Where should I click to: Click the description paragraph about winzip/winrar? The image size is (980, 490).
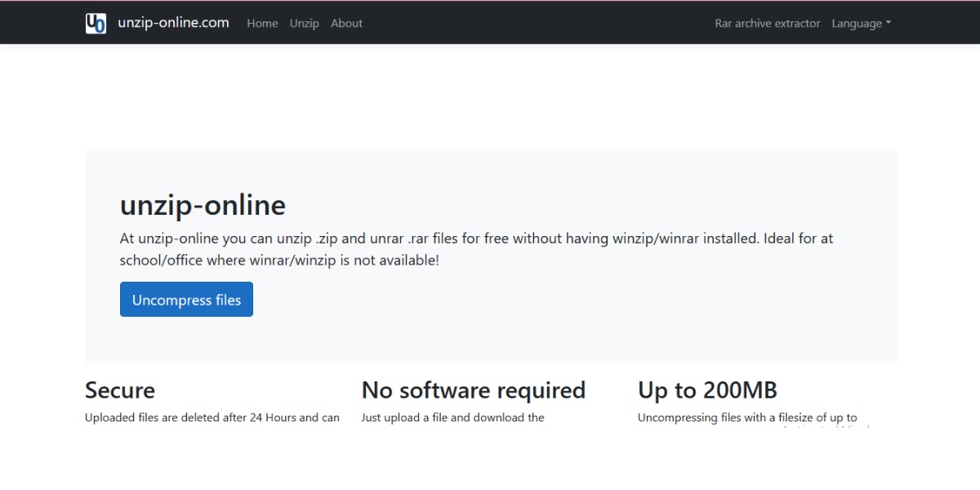476,250
